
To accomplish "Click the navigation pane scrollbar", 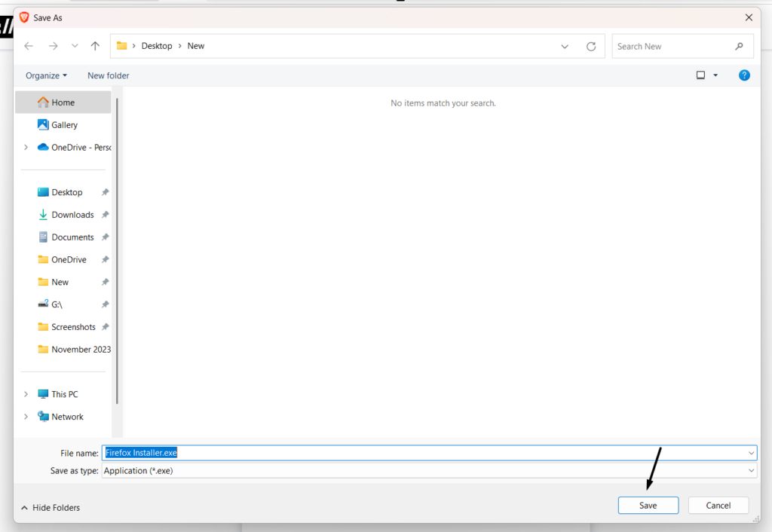I will (x=117, y=249).
